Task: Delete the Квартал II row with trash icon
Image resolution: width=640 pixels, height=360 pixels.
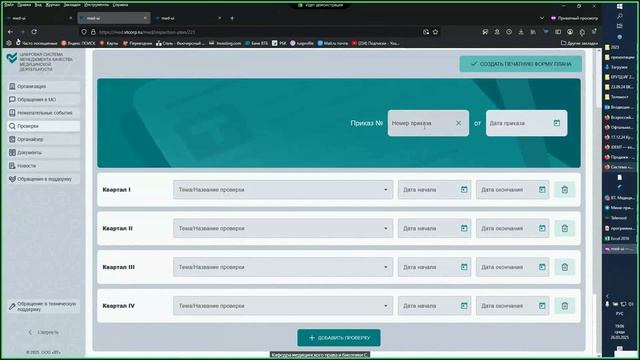Action: point(565,228)
